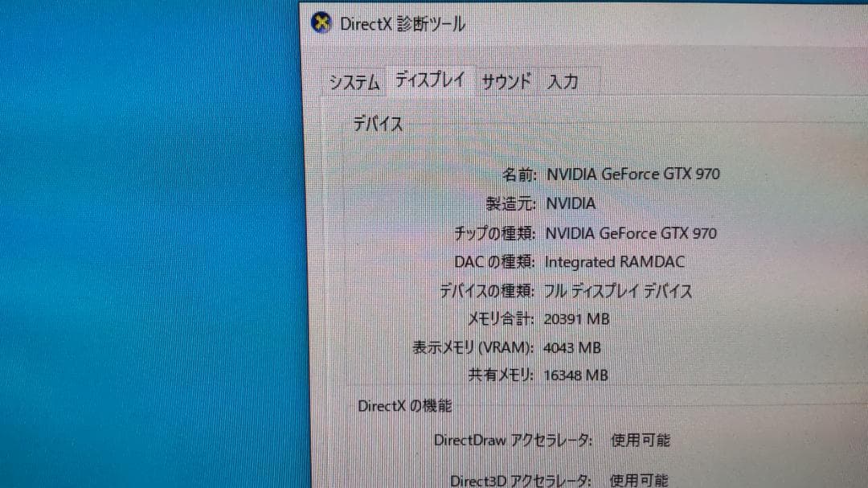Select the 共有メモリ 16348 MB value
Screen dimensions: 868x488
coord(575,375)
